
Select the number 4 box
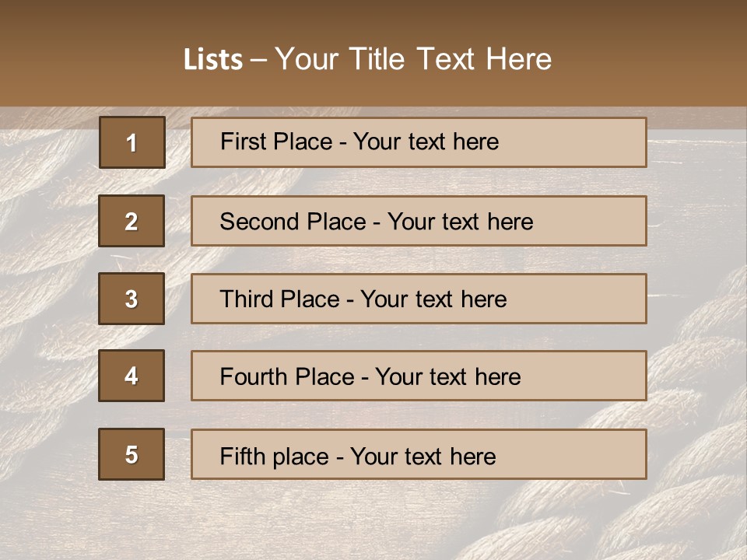pyautogui.click(x=132, y=376)
